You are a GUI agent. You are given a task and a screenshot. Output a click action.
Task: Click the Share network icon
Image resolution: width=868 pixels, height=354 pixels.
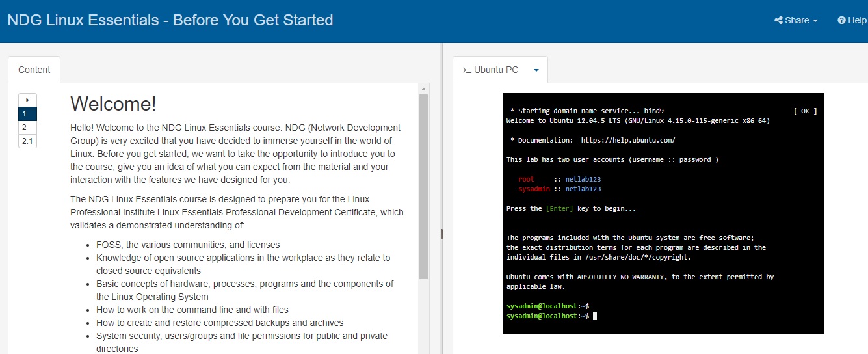click(778, 20)
